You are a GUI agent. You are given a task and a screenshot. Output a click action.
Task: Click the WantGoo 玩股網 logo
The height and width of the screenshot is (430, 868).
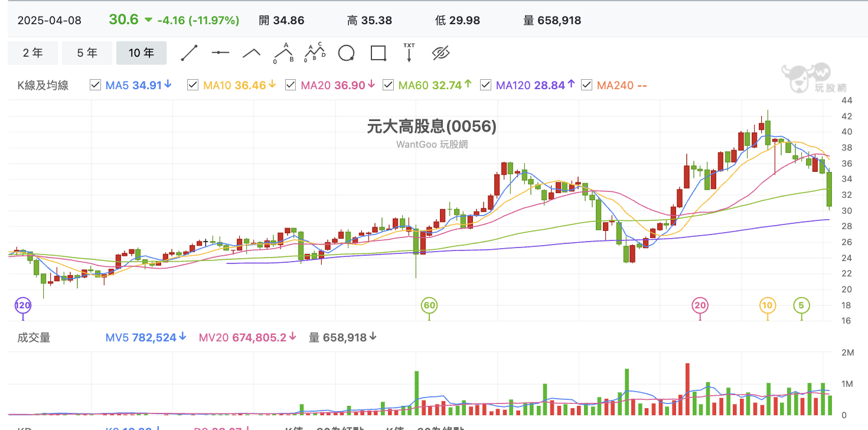pos(807,78)
